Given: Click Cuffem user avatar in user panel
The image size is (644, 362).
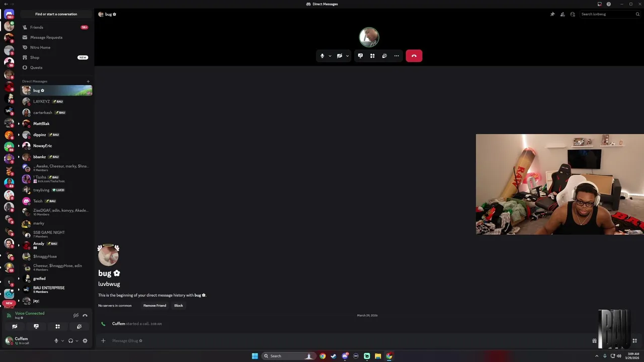Looking at the screenshot, I should (9, 341).
